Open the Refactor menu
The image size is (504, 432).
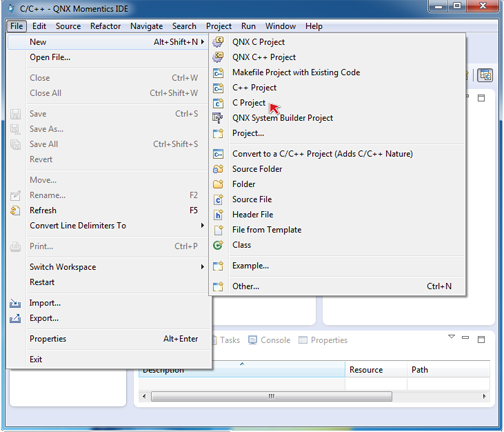105,26
